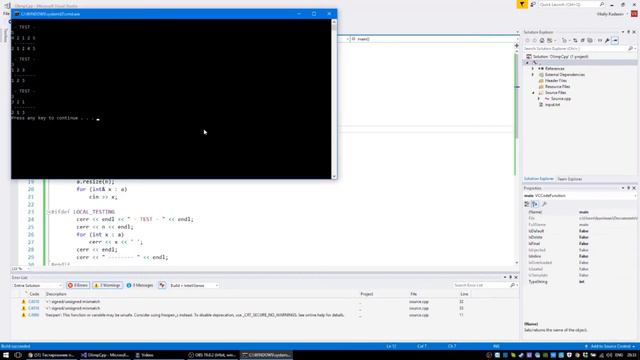Click the Categorized view icon in Properties
This screenshot has height=360, width=640.
click(527, 204)
